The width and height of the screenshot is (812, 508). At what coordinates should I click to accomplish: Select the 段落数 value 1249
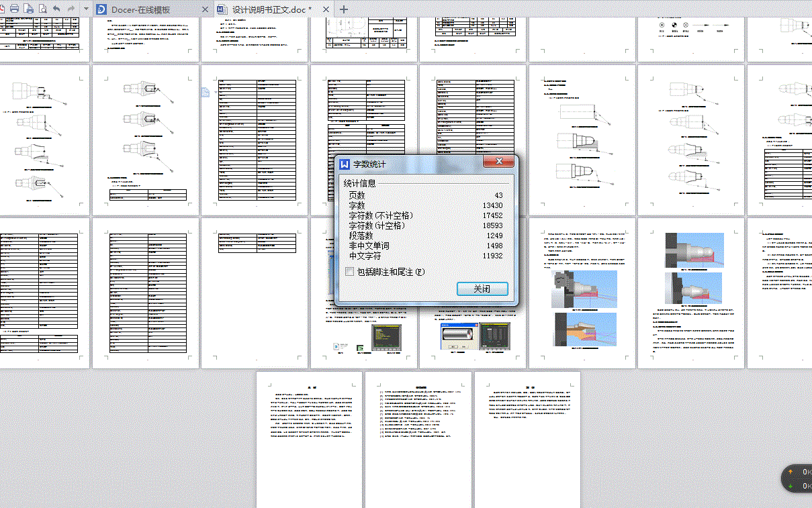[494, 236]
